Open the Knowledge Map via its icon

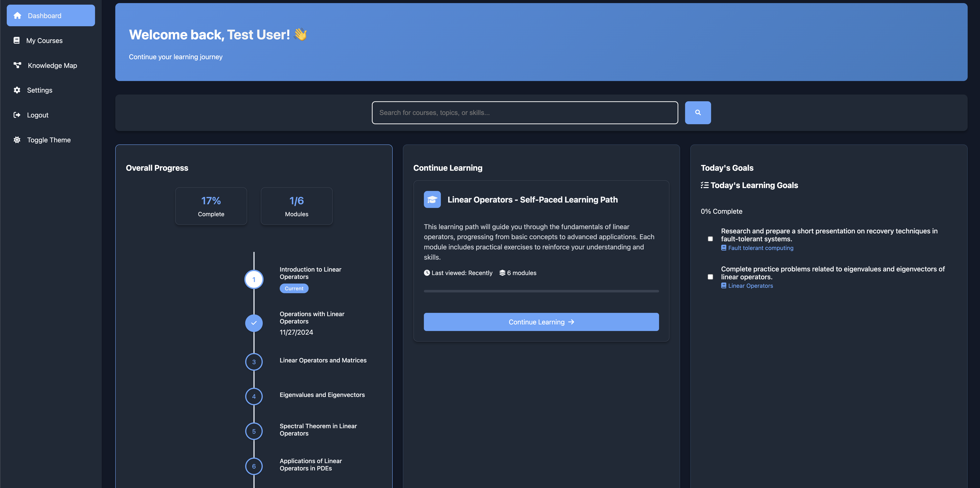click(17, 65)
